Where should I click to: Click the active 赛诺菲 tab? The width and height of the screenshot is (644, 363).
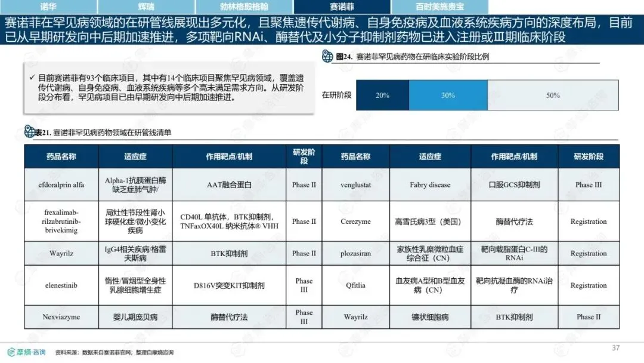click(342, 7)
